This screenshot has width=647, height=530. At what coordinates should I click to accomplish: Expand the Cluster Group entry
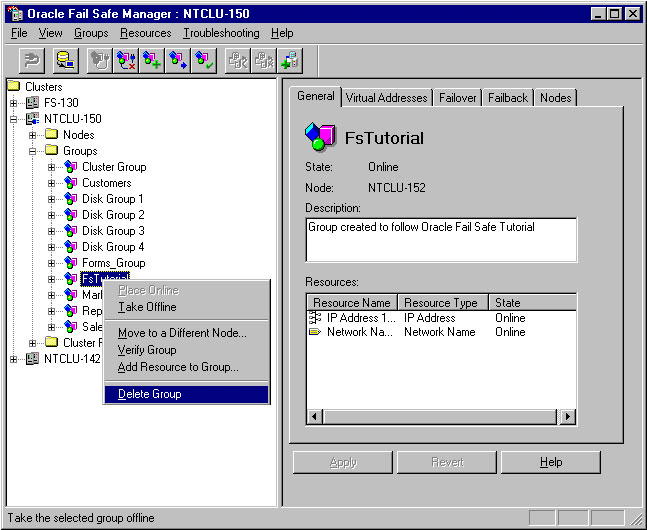click(x=52, y=167)
